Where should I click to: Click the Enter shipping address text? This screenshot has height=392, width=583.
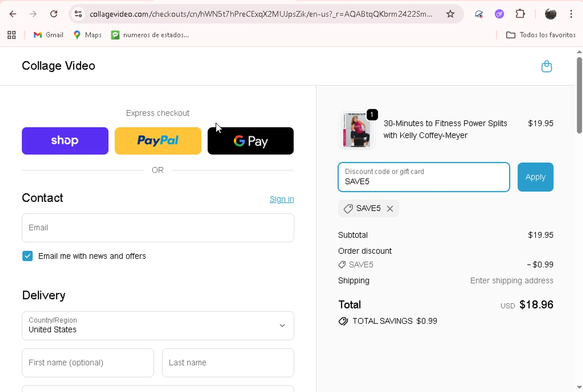(511, 280)
